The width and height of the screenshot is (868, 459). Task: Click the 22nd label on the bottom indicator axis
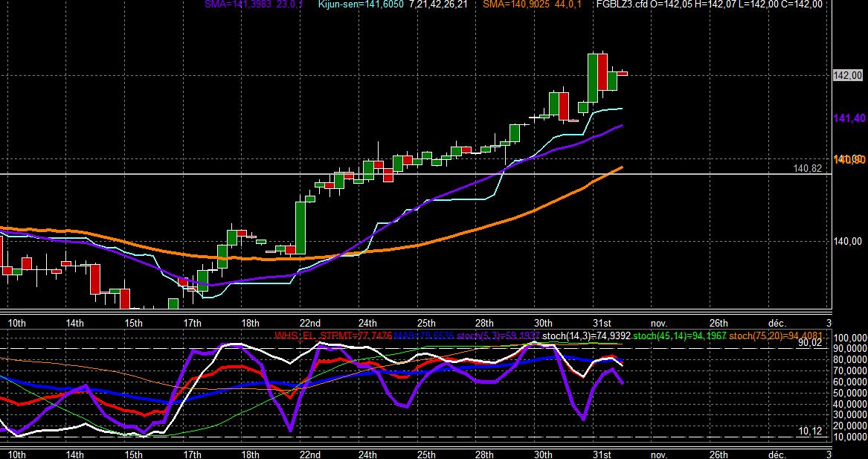tap(309, 455)
